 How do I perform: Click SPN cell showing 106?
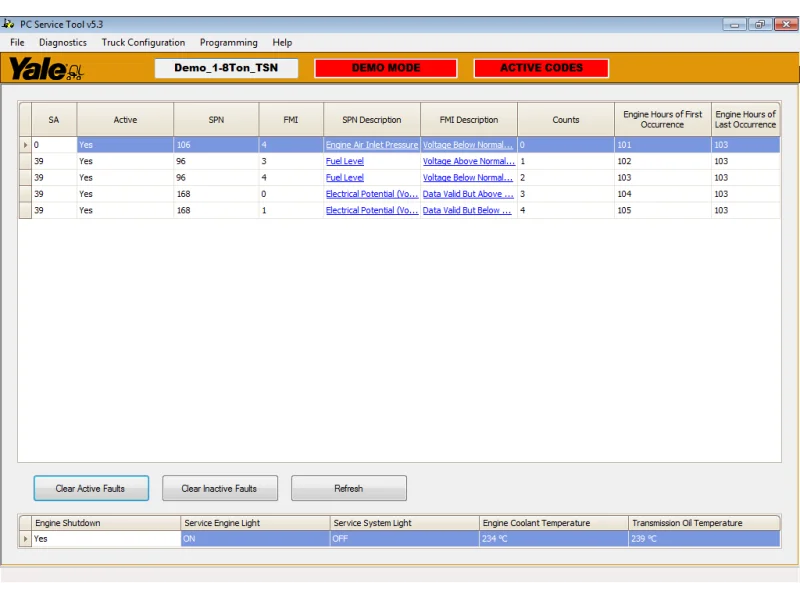pos(216,145)
